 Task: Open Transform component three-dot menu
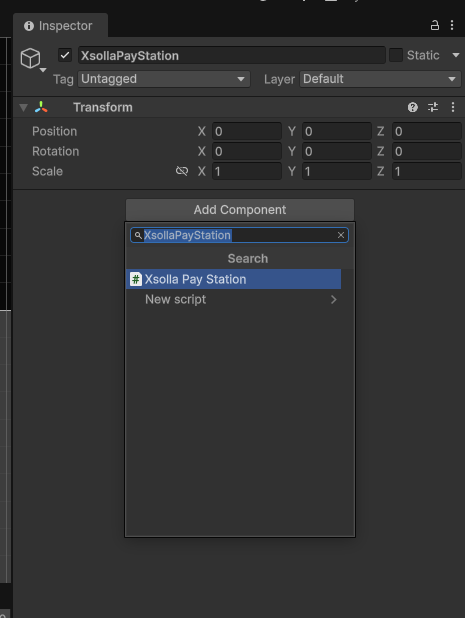[x=453, y=107]
